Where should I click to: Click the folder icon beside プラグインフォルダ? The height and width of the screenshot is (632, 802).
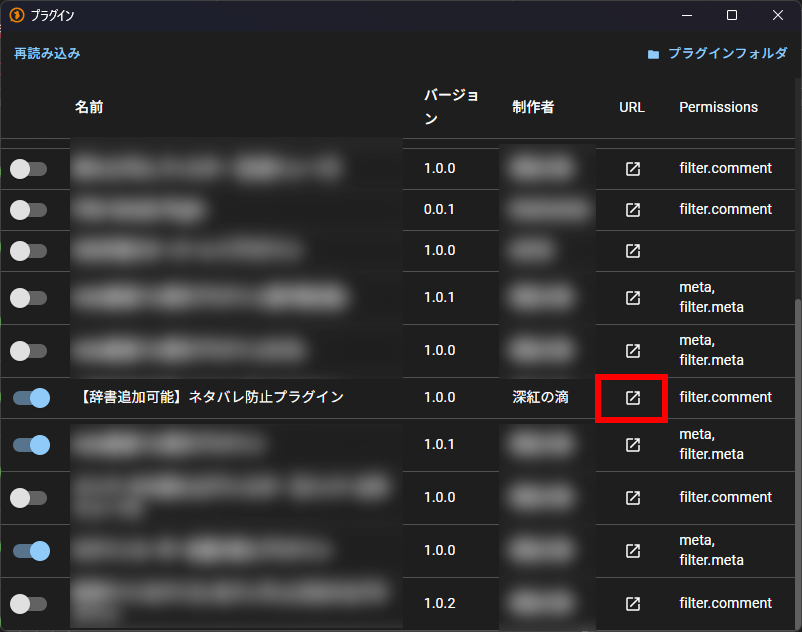(653, 54)
